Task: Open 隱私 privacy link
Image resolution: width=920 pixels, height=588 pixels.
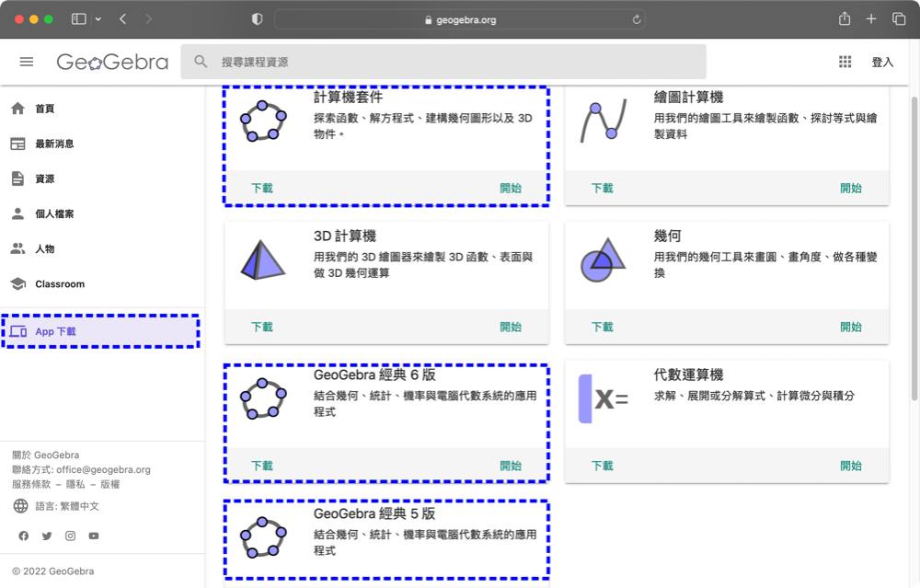Action: tap(75, 484)
